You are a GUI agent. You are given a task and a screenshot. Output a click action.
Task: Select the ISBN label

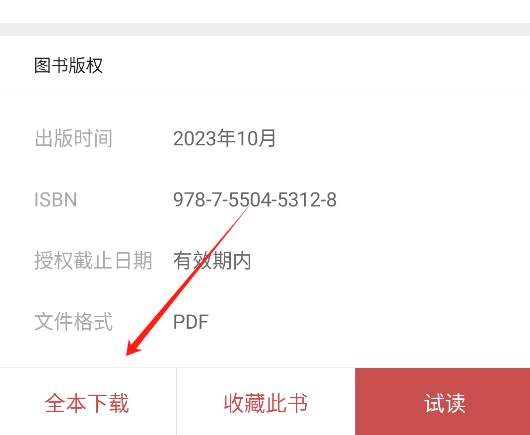(x=55, y=199)
